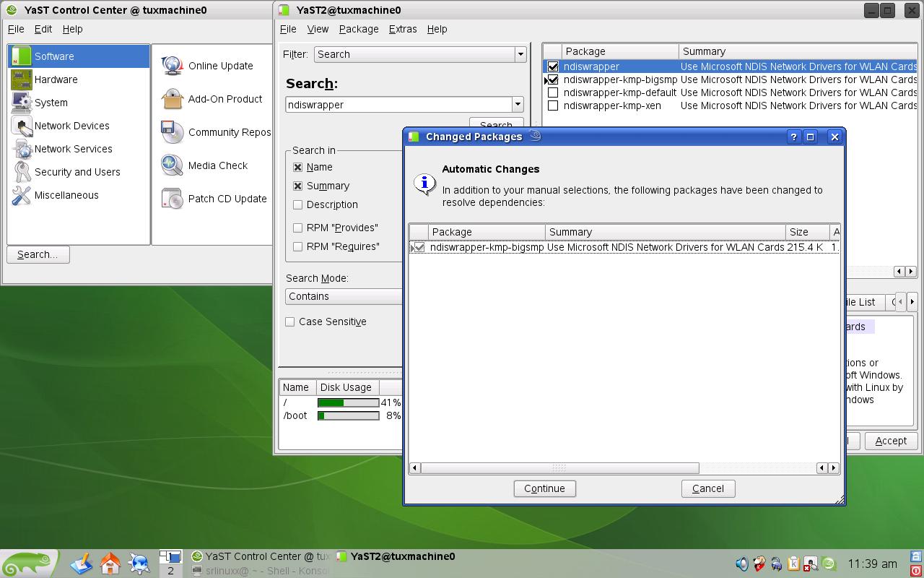Open the openSUSE start menu
Viewport: 924px width, 578px height.
(x=28, y=564)
